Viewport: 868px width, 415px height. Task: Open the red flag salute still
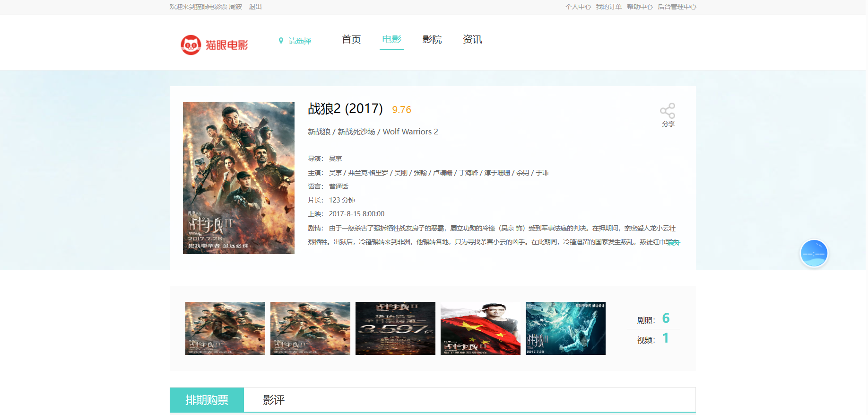pos(480,328)
